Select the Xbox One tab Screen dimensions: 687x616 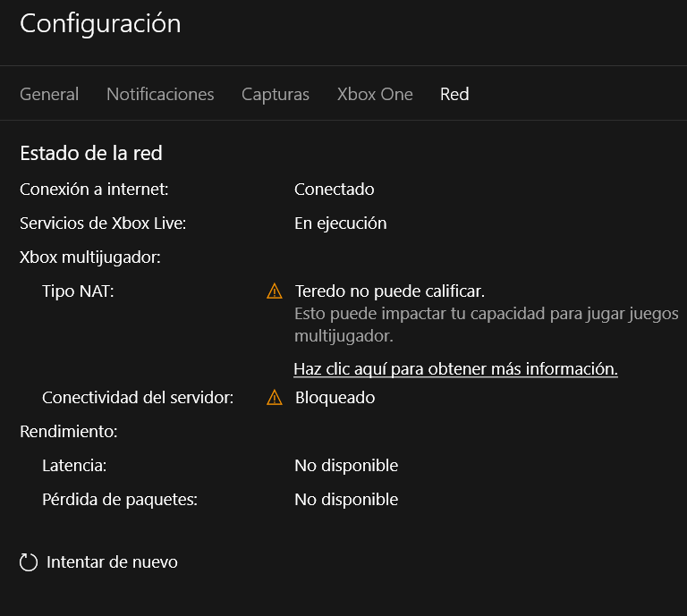[x=375, y=94]
